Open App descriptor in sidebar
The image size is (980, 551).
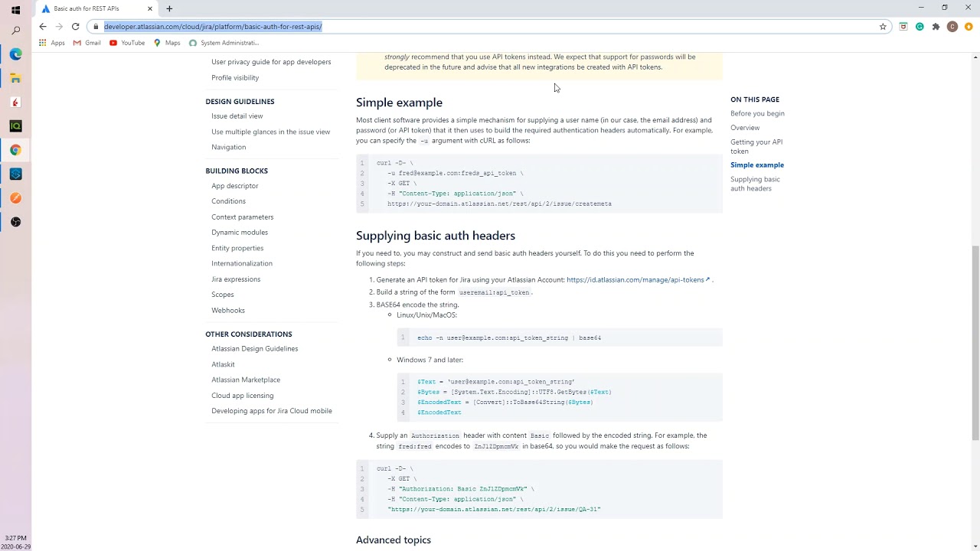coord(234,185)
